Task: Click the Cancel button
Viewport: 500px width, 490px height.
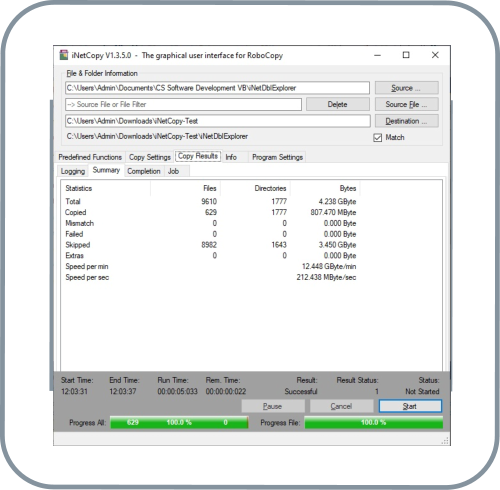Action: tap(341, 406)
